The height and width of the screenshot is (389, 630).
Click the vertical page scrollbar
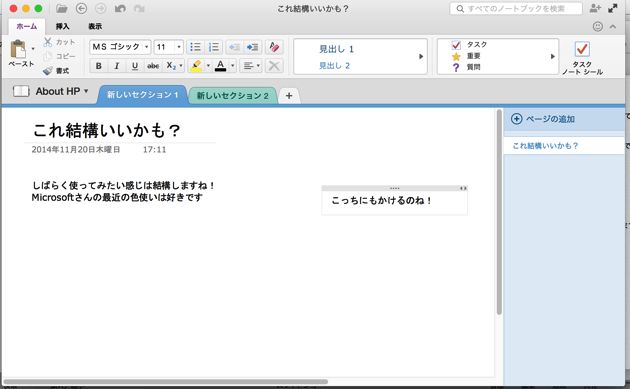(499, 211)
